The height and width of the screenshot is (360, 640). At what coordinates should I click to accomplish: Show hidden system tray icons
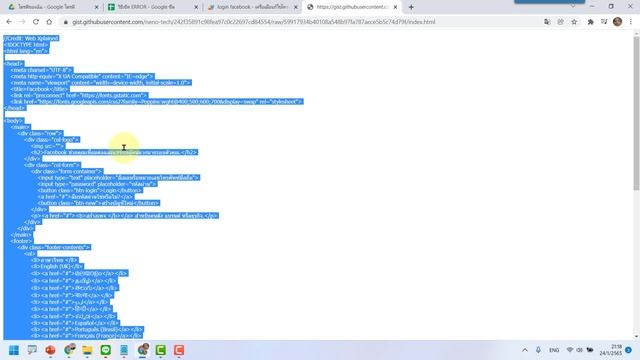pos(525,350)
